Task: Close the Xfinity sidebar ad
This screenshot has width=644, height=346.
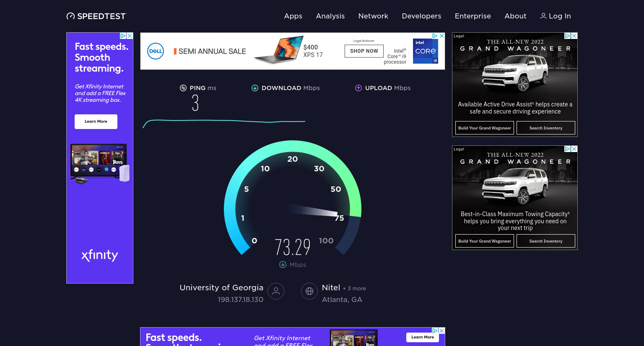Action: coord(130,36)
